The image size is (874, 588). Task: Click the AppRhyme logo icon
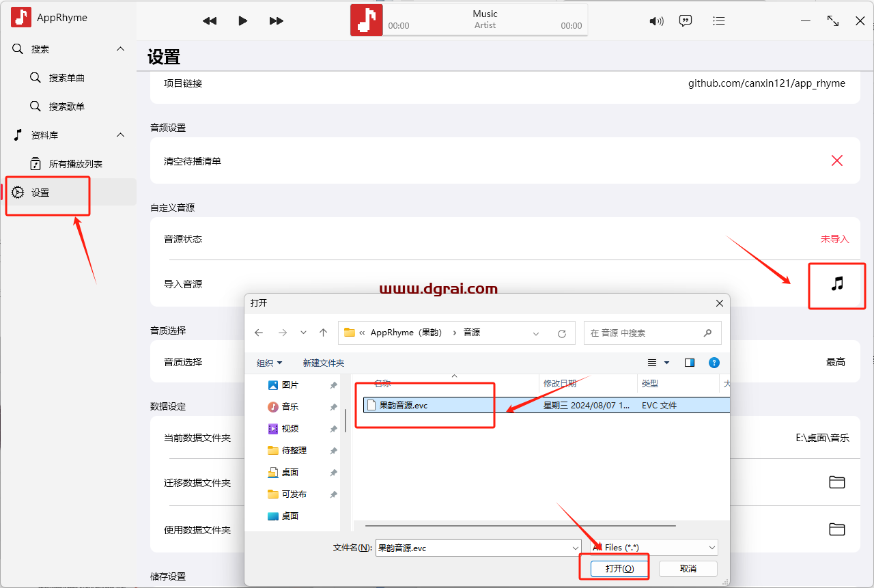(x=21, y=17)
